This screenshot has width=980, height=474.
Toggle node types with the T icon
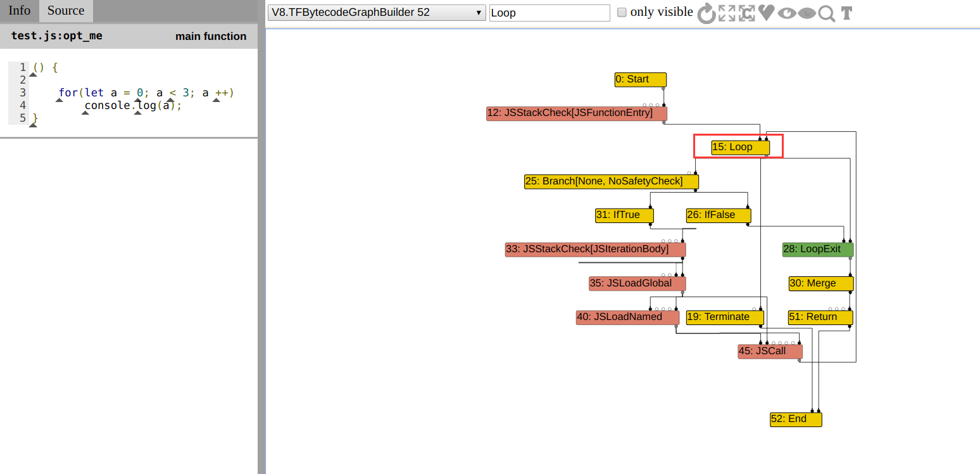(846, 13)
